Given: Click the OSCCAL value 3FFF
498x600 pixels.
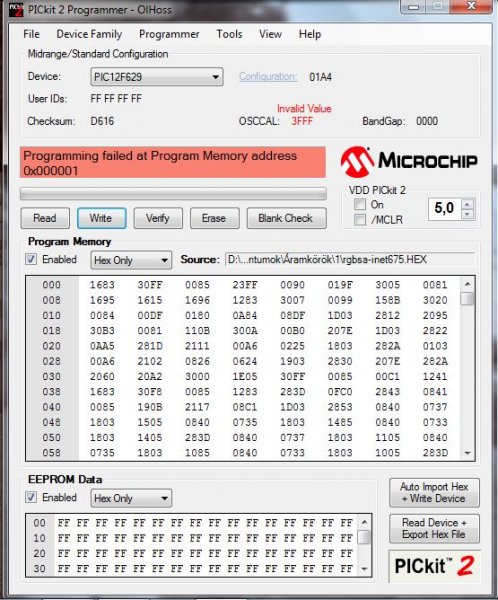Looking at the screenshot, I should (302, 121).
